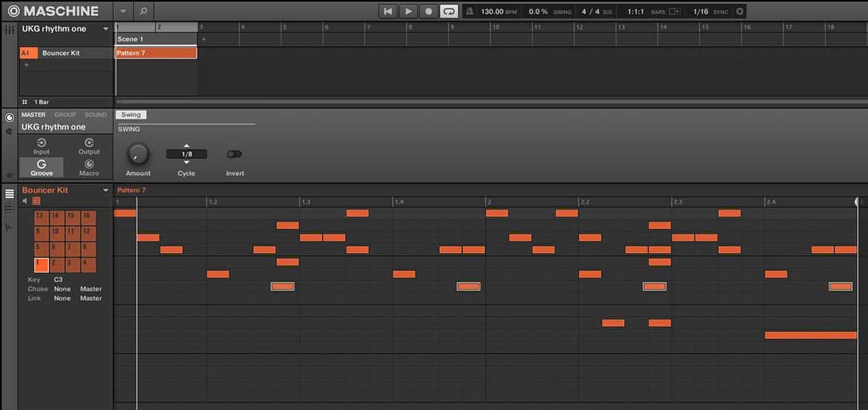868x410 pixels.
Task: Open the Choke Master dropdown
Action: click(x=91, y=289)
